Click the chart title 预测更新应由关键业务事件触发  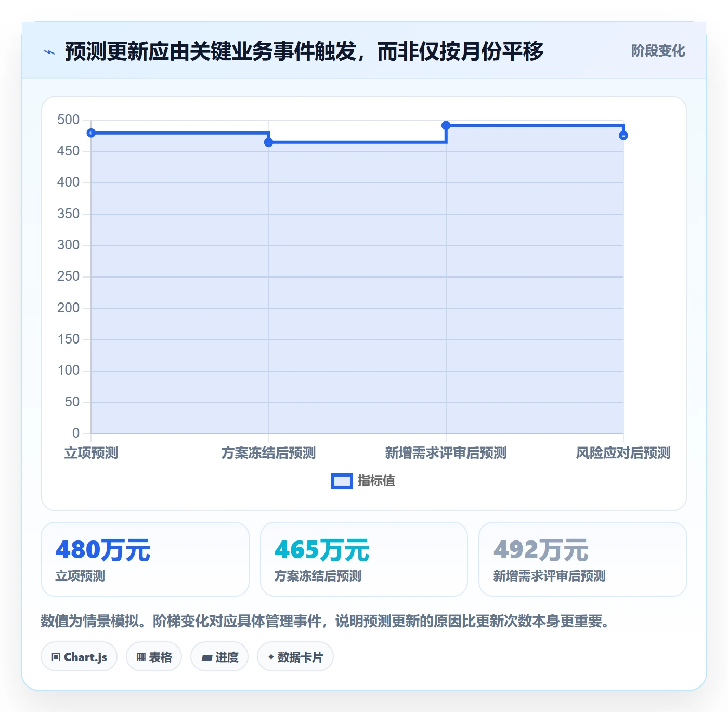[304, 51]
